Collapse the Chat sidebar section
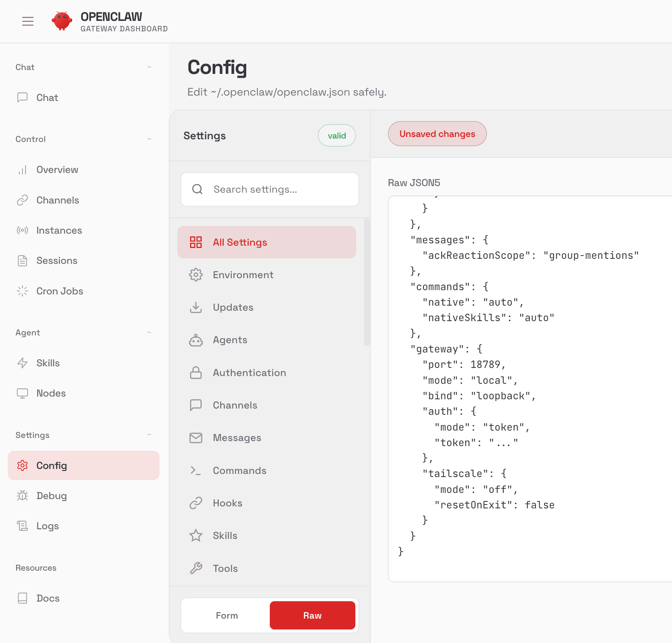672x643 pixels. point(149,67)
